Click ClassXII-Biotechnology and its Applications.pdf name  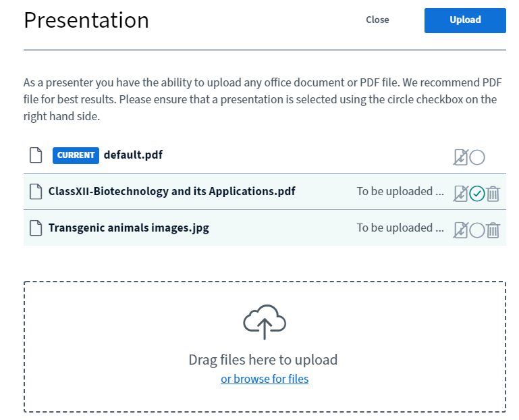tap(172, 192)
